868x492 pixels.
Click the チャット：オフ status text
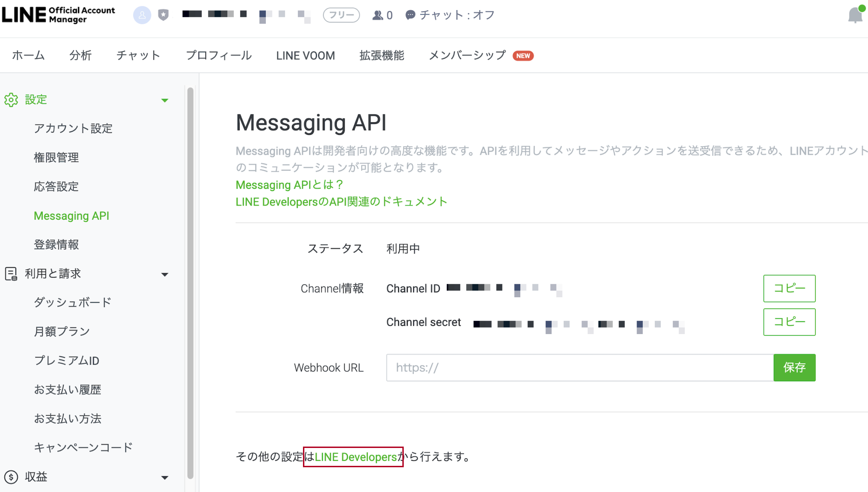click(457, 15)
